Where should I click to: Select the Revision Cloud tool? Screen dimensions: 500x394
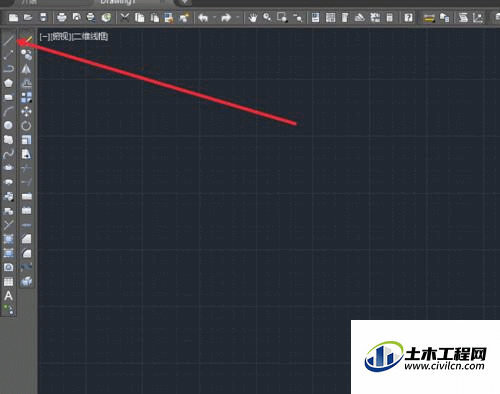click(9, 140)
